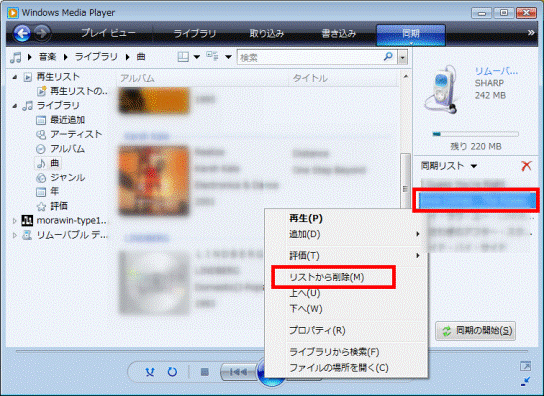Click the grayed Forward arrow button

tap(42, 34)
